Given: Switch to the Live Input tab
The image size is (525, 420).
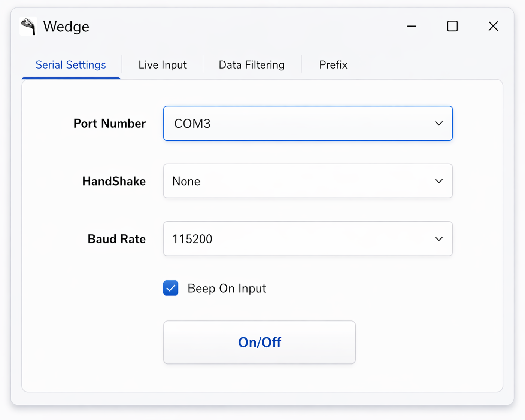Looking at the screenshot, I should [163, 64].
